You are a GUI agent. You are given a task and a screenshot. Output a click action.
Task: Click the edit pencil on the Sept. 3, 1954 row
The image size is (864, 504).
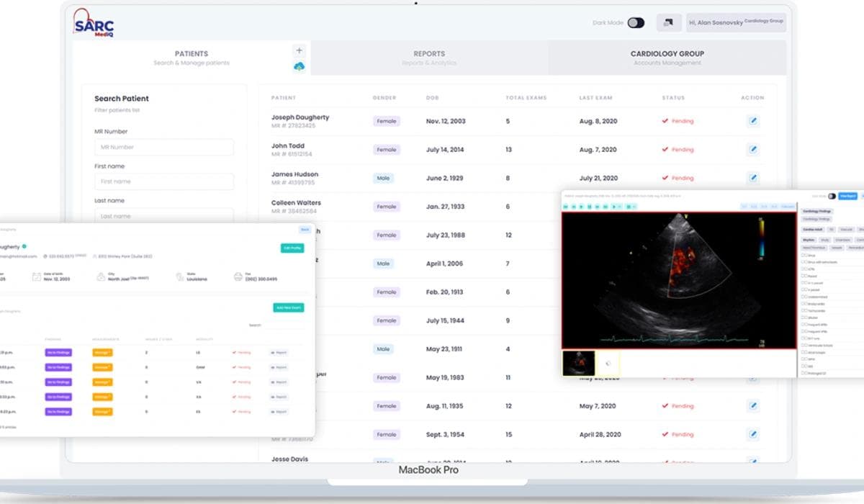tap(753, 434)
